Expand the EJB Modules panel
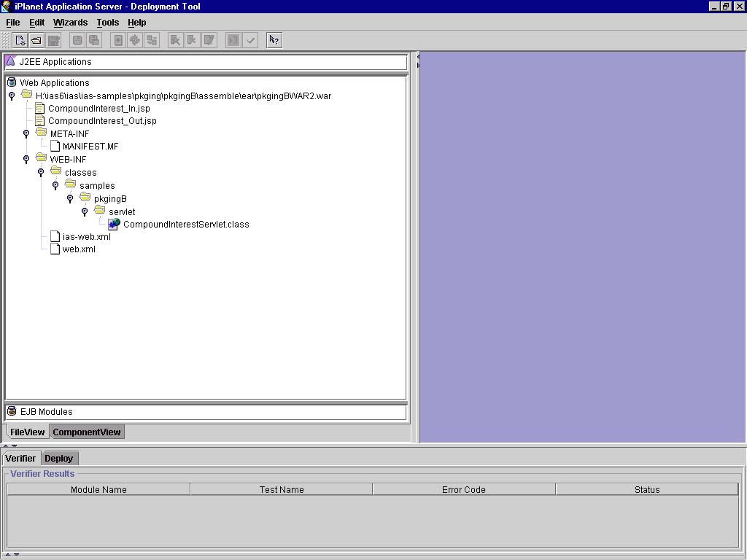The image size is (747, 560). [x=206, y=412]
